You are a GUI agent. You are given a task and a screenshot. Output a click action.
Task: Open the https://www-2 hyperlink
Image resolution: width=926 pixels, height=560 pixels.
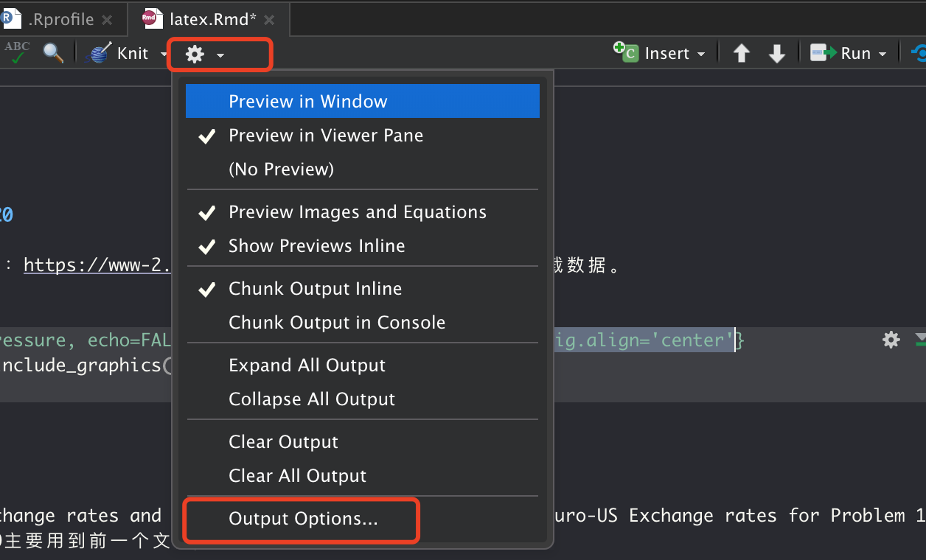point(97,265)
